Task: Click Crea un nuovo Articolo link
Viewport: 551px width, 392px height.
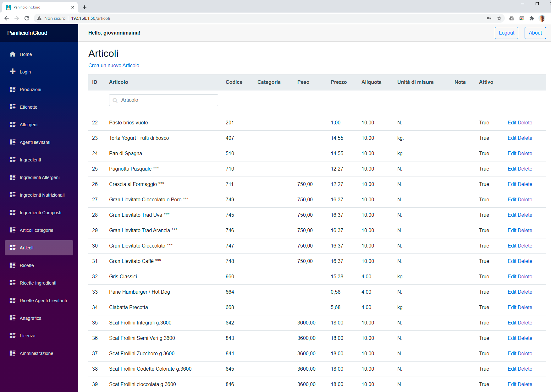Action: point(114,65)
